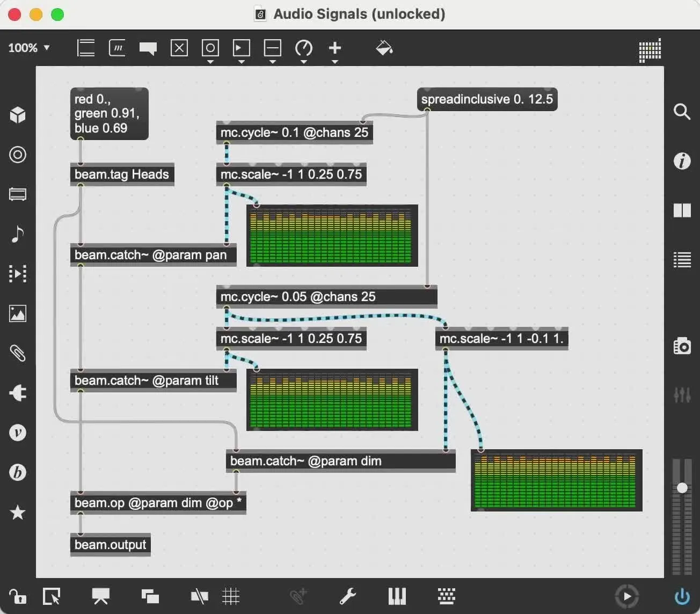Open the paperclip files browser
The height and width of the screenshot is (614, 700).
(x=18, y=353)
